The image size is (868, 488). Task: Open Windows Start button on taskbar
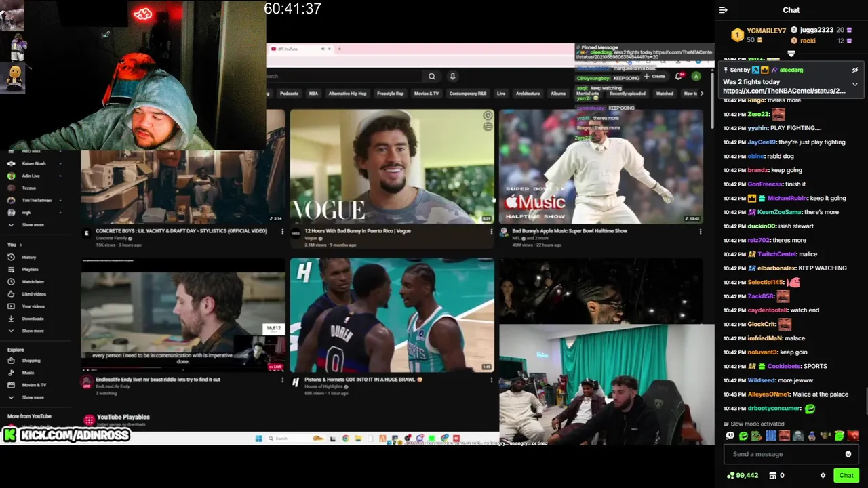[258, 439]
